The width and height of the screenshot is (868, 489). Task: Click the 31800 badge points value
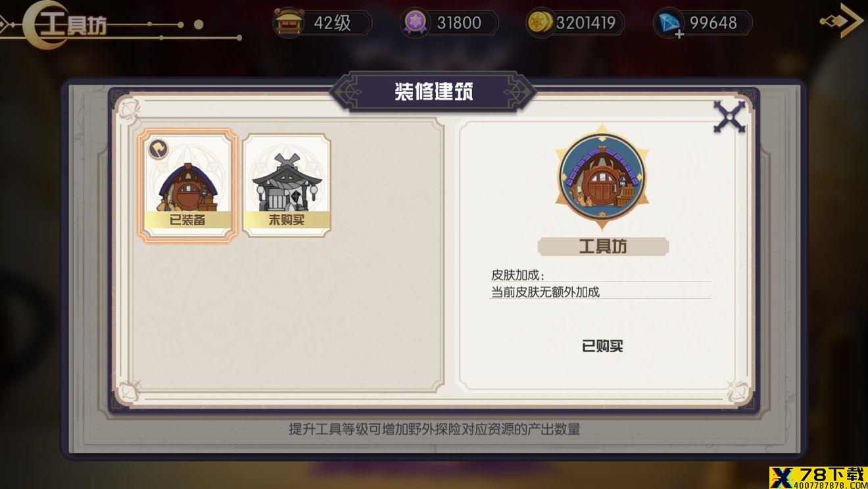(459, 23)
